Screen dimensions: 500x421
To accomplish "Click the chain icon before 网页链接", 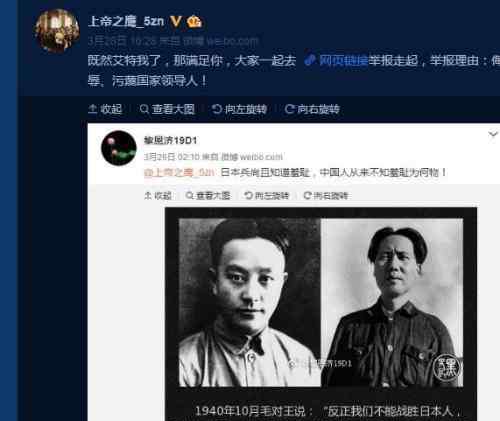I will click(x=310, y=60).
